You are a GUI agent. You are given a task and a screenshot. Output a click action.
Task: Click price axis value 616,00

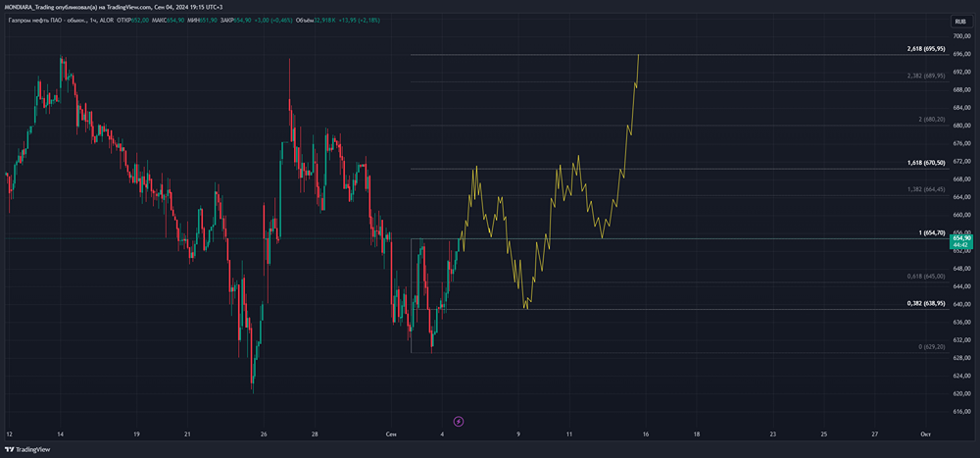pos(960,412)
